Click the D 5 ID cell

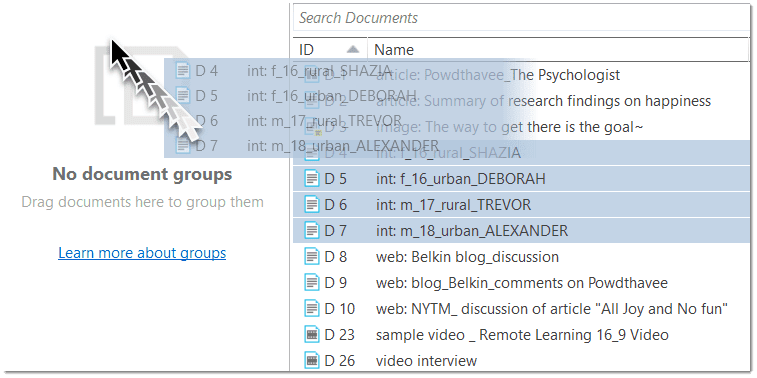coord(336,179)
